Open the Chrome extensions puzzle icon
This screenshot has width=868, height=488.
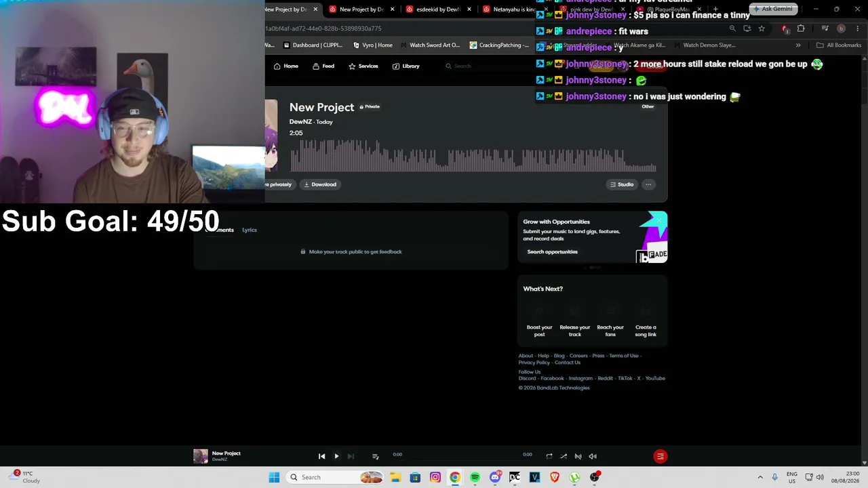[801, 28]
